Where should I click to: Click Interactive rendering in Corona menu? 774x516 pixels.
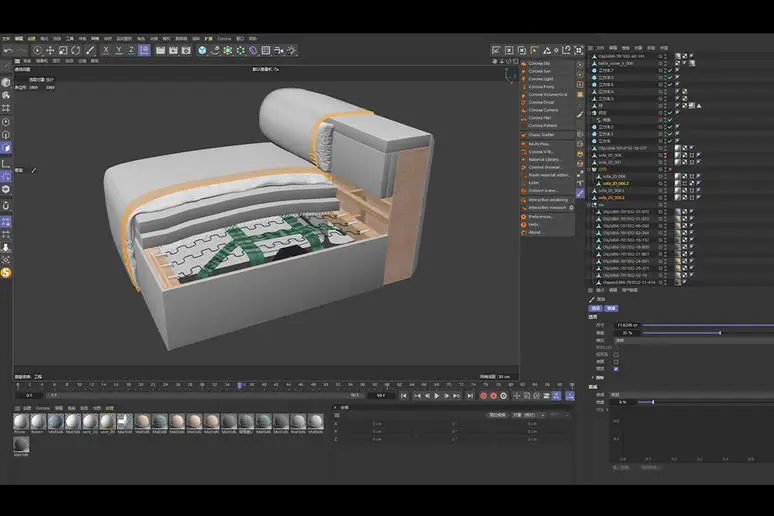pos(547,199)
